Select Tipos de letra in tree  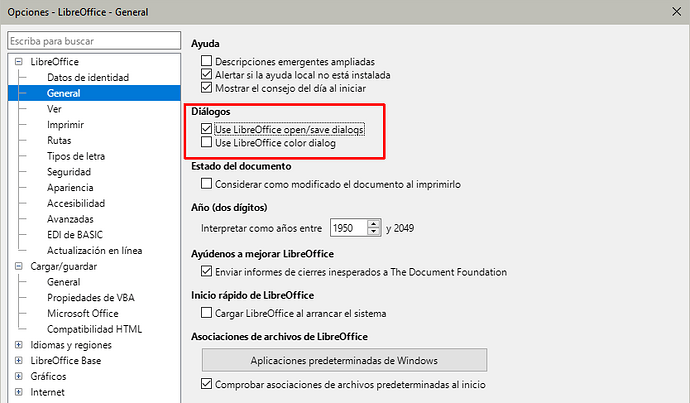[76, 156]
